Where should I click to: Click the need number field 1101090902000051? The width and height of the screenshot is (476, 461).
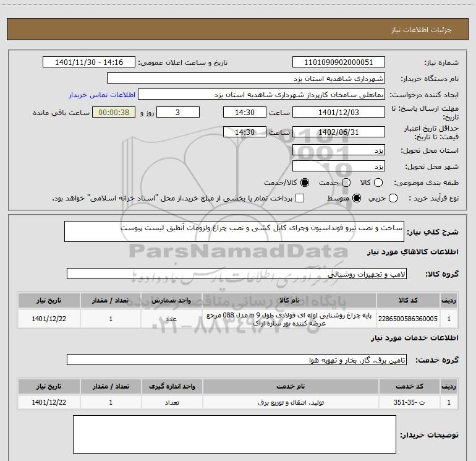click(339, 62)
